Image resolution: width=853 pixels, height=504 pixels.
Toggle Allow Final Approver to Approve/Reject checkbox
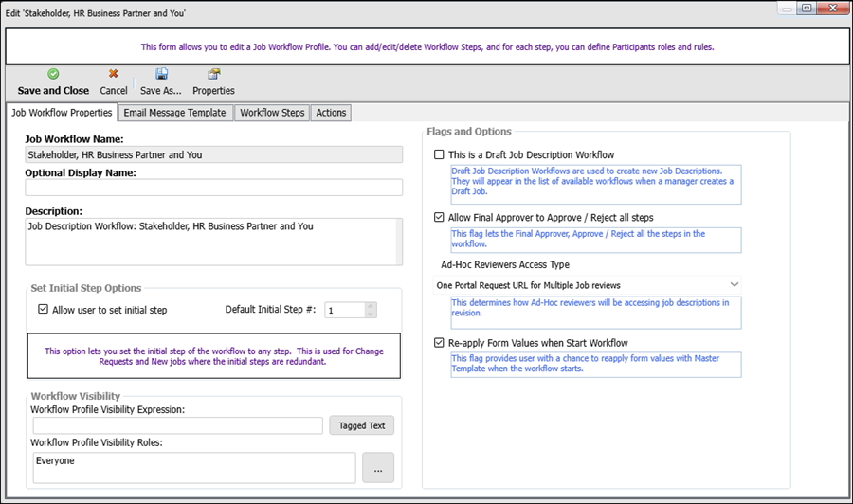(438, 217)
